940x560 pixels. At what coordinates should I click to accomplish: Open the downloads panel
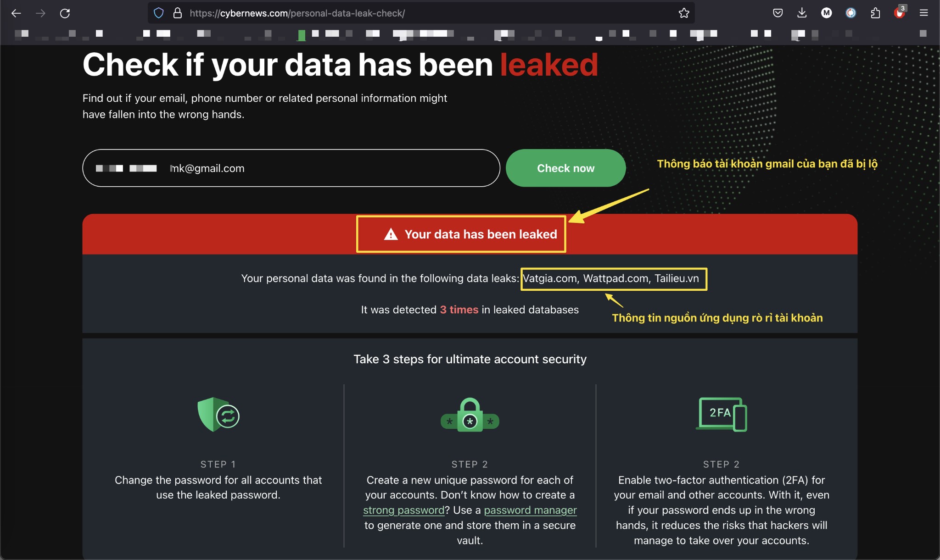802,13
